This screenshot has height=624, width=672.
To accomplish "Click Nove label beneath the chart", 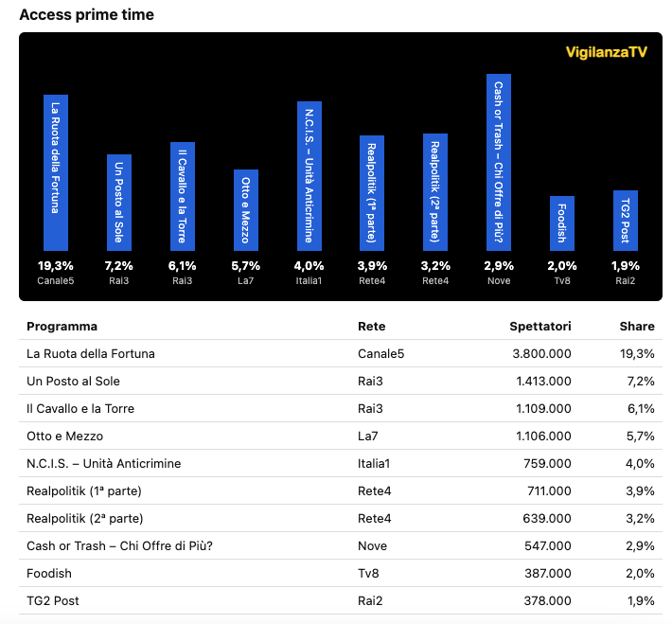I will click(500, 281).
